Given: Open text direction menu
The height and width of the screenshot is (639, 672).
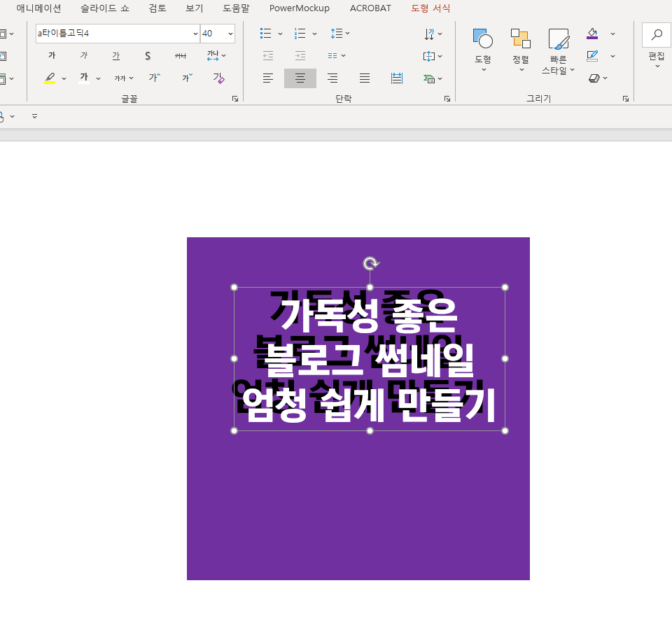Looking at the screenshot, I should (x=433, y=34).
